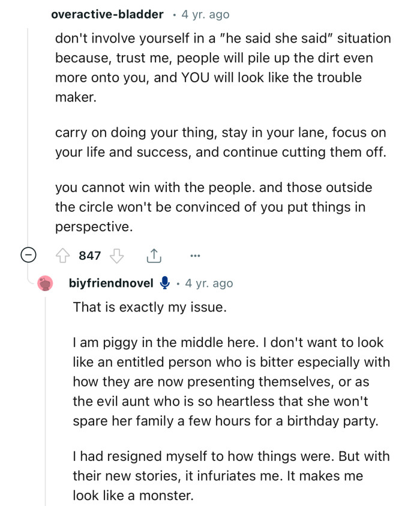Open biyfriendnovel's user profile
Viewport: 420px width, 506px height.
pos(111,283)
